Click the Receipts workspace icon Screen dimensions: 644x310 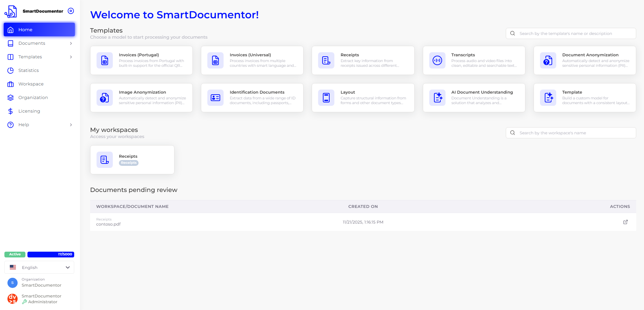click(105, 160)
